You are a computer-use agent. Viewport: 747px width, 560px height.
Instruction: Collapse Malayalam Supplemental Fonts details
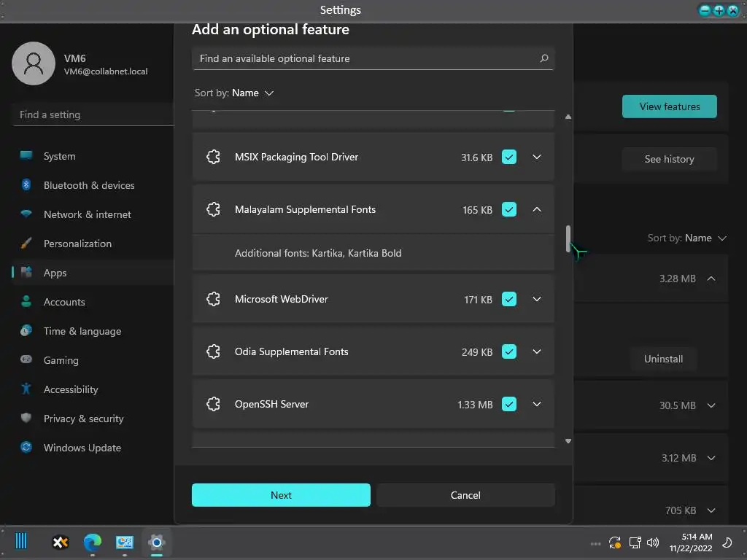537,209
